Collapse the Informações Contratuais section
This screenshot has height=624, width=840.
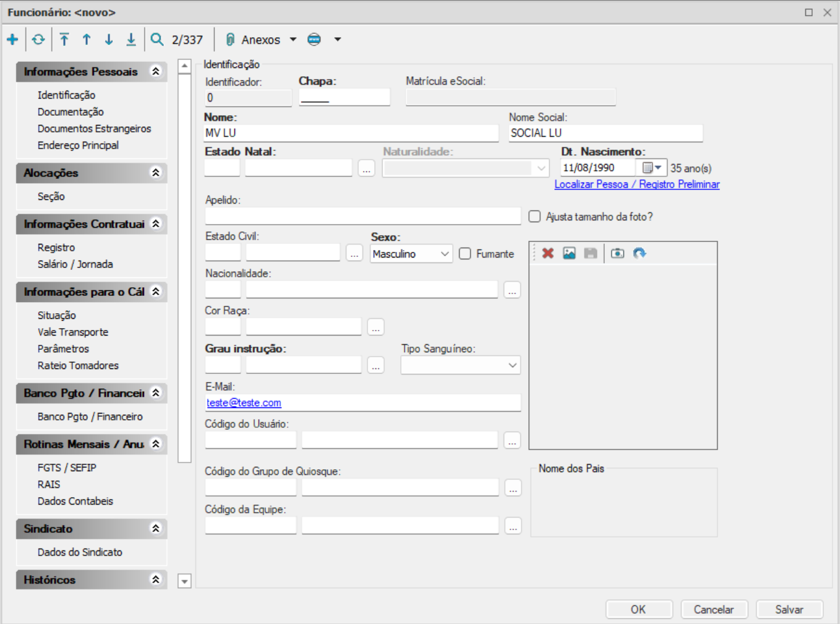pos(156,224)
